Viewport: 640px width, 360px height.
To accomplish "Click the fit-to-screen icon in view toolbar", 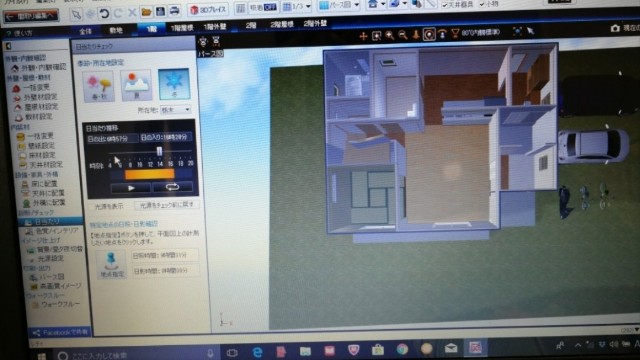I will [517, 31].
